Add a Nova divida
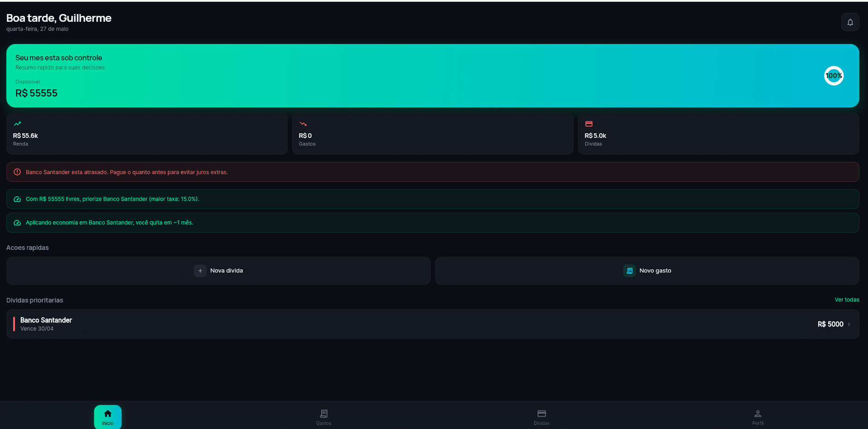 tap(218, 271)
